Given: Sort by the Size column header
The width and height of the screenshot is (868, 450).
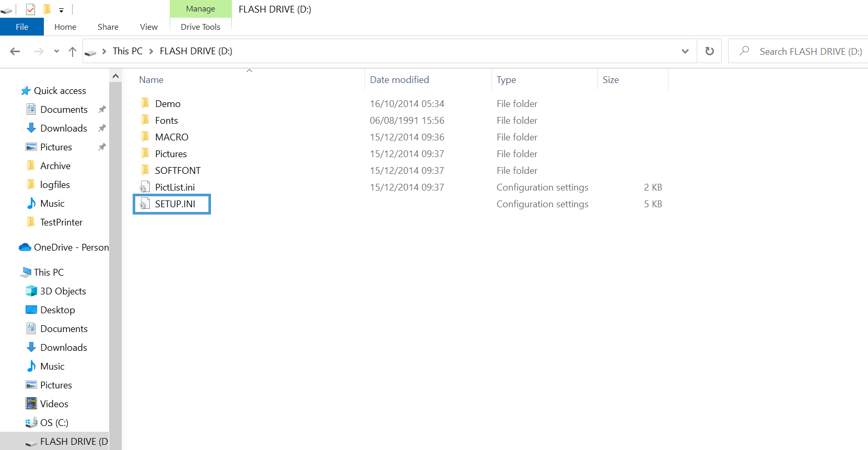Looking at the screenshot, I should coord(611,80).
